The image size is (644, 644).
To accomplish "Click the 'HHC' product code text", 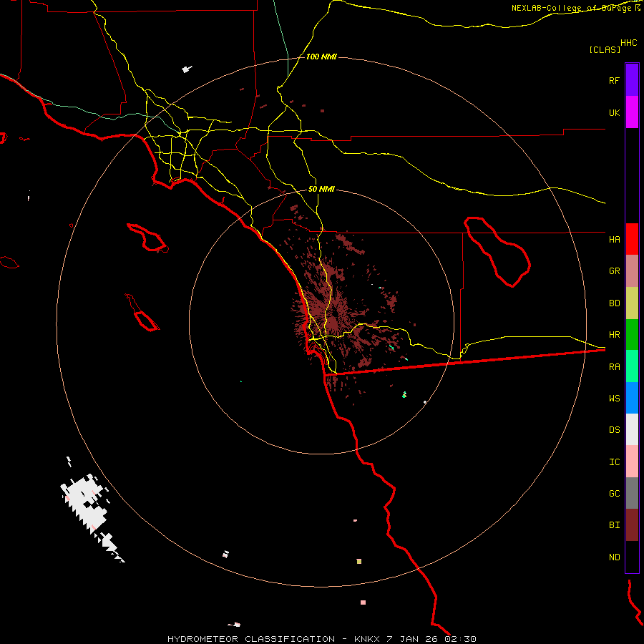I will (628, 43).
